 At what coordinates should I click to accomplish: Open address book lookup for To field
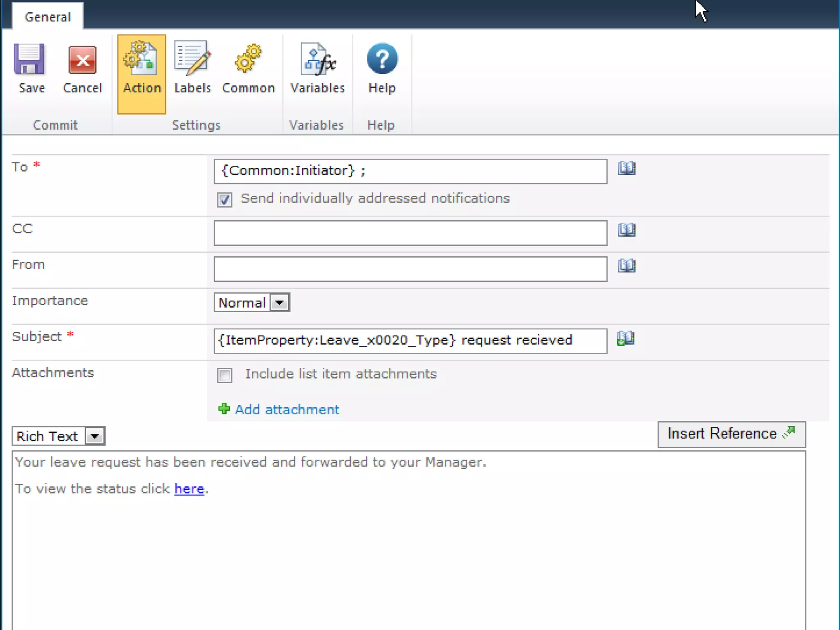pyautogui.click(x=626, y=168)
